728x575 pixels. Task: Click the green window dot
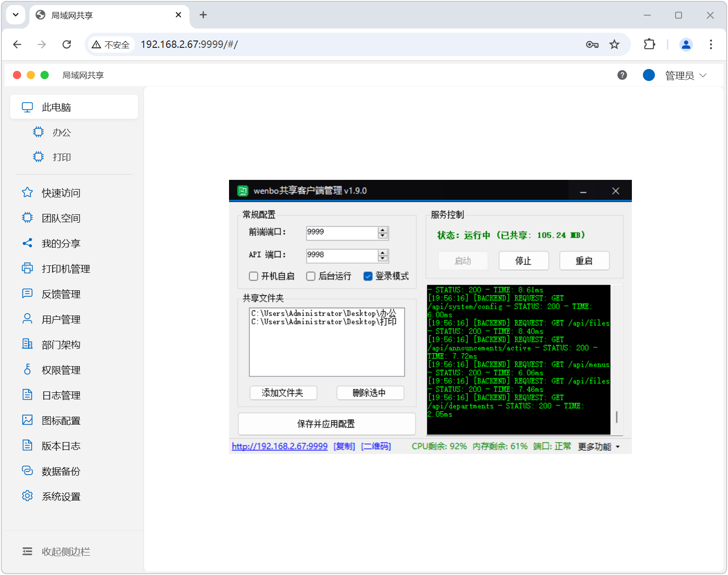coord(45,75)
